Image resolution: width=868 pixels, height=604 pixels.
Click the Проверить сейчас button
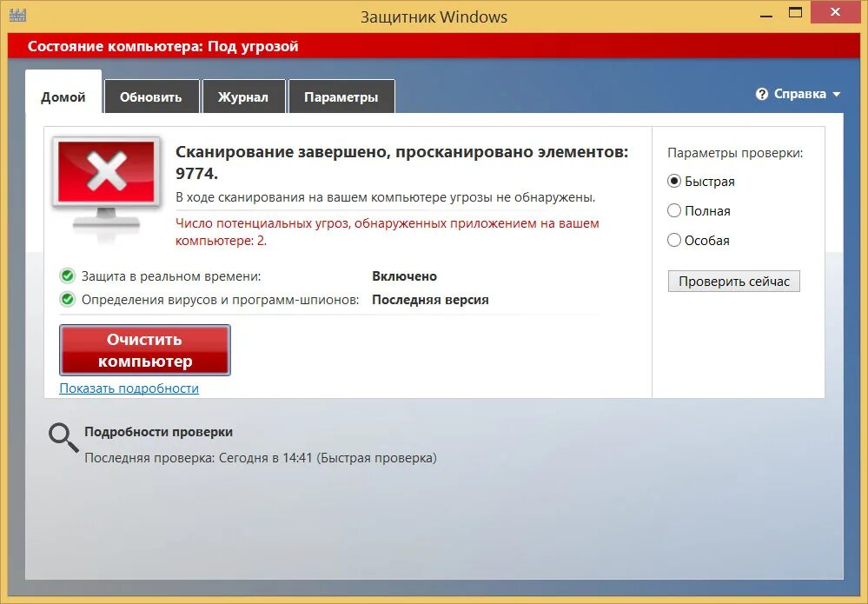(x=734, y=282)
